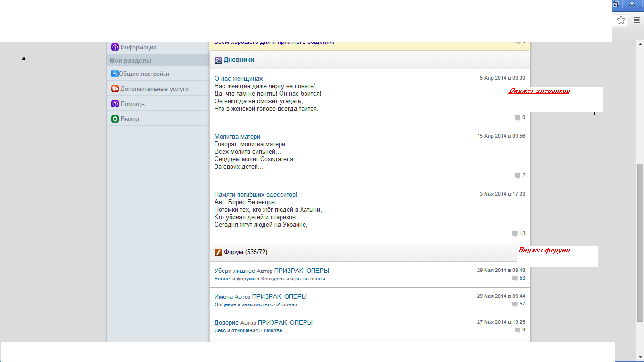644x362 pixels.
Task: Click the wrench icon for Общие настройки
Action: point(115,74)
